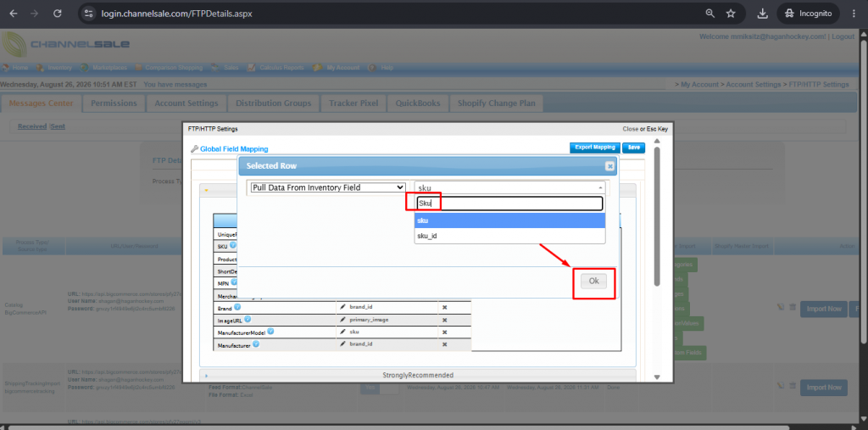Open the Received messages link
This screenshot has width=868, height=430.
coord(32,126)
